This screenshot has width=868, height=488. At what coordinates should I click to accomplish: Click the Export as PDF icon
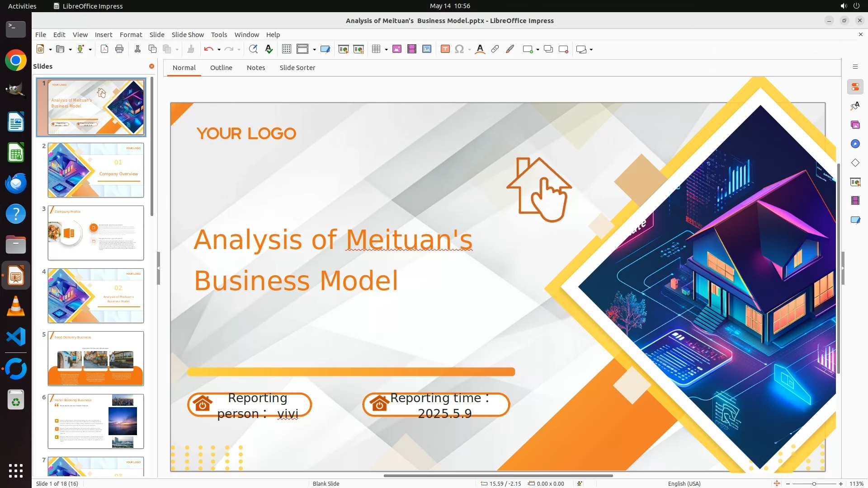[x=104, y=49]
